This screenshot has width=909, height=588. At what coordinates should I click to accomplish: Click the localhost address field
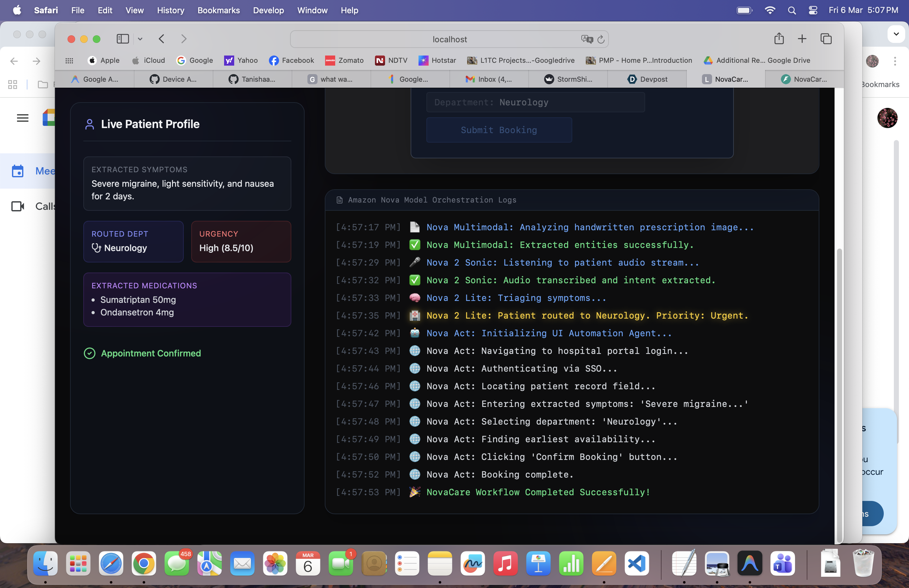[x=449, y=39]
